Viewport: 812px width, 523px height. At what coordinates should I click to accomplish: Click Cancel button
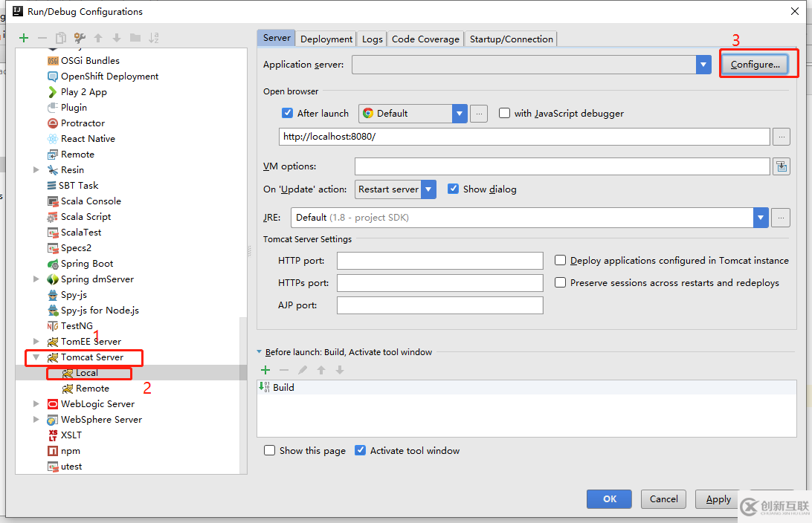point(664,498)
